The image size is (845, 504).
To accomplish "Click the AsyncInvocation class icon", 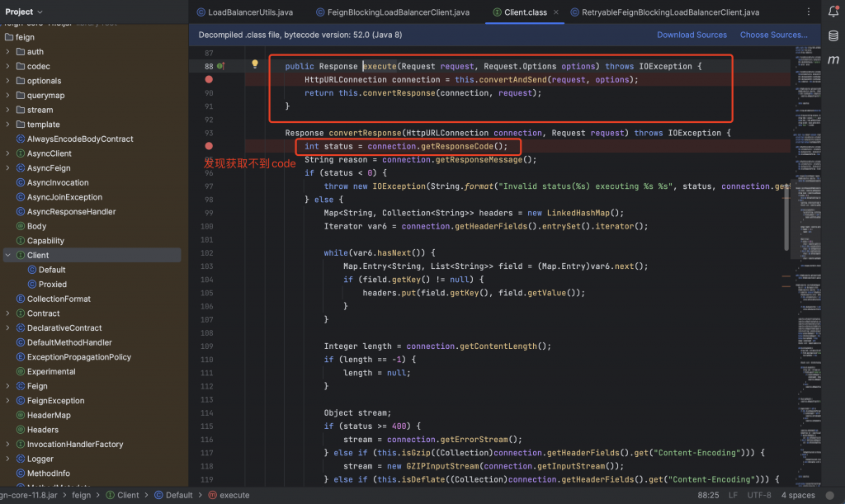I will 21,182.
